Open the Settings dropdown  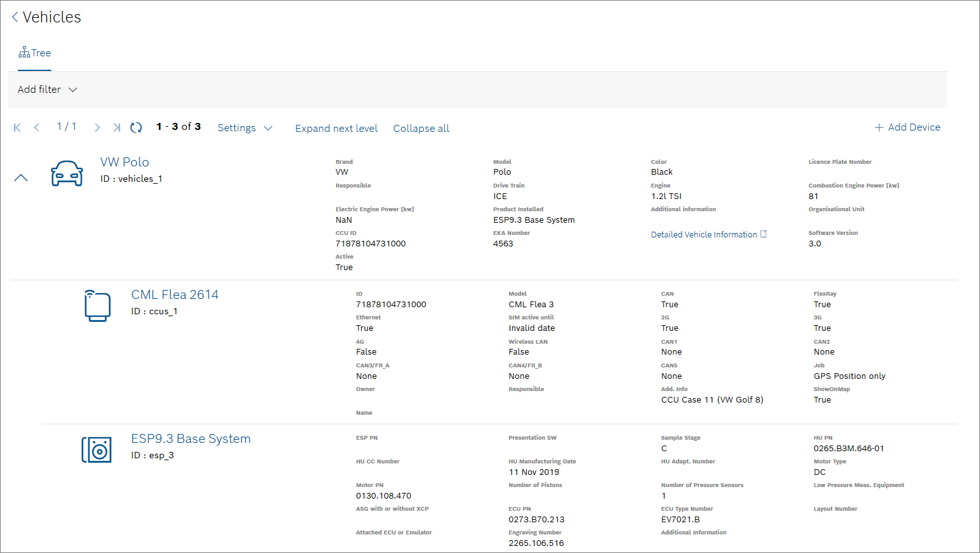point(245,128)
